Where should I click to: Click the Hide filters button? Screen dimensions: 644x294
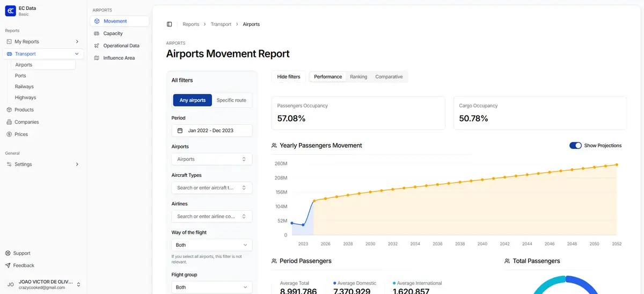[x=289, y=77]
